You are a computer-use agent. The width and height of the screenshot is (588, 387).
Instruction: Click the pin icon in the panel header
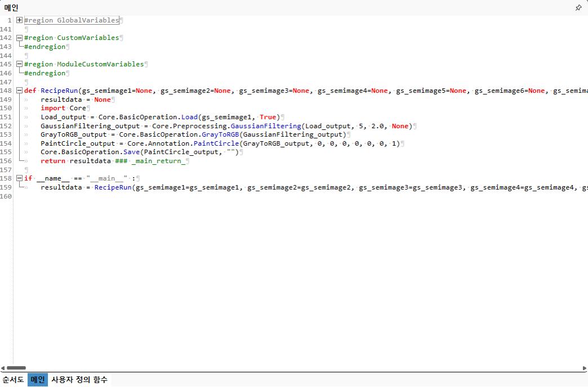coord(578,8)
